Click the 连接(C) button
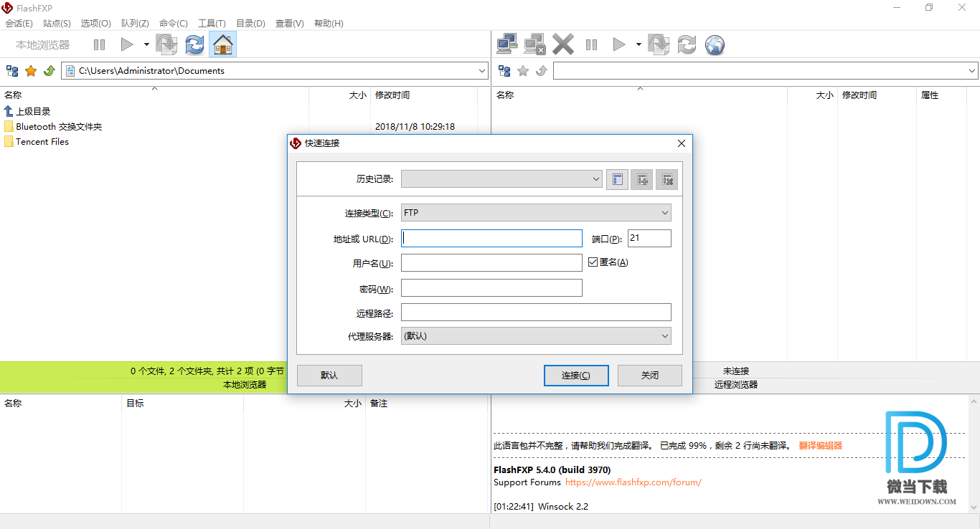Image resolution: width=980 pixels, height=529 pixels. (576, 376)
